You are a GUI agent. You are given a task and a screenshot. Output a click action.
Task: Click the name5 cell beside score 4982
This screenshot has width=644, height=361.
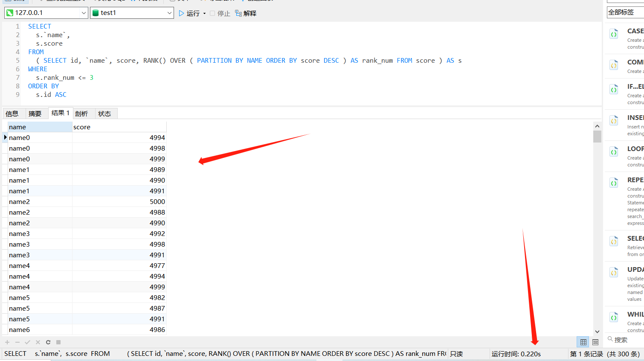tap(40, 298)
